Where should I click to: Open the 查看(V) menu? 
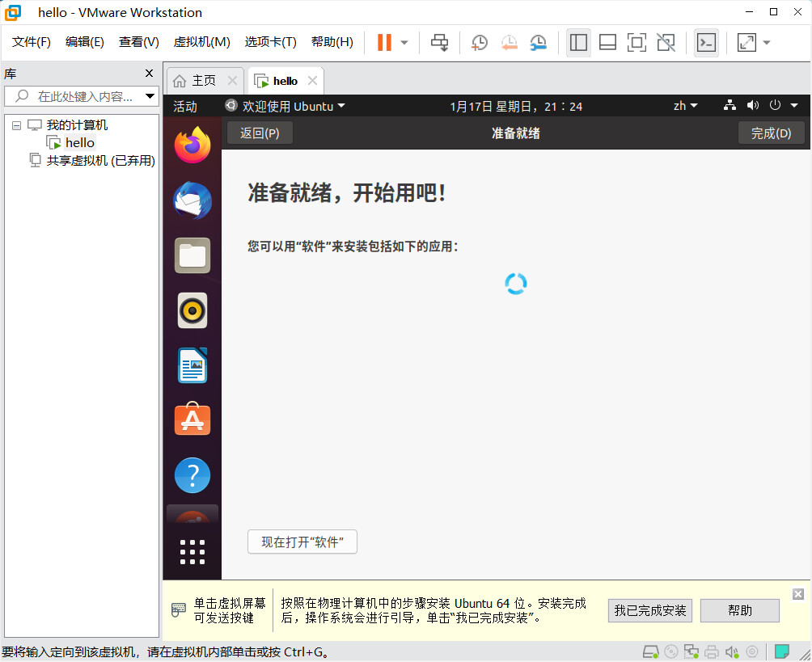point(139,42)
